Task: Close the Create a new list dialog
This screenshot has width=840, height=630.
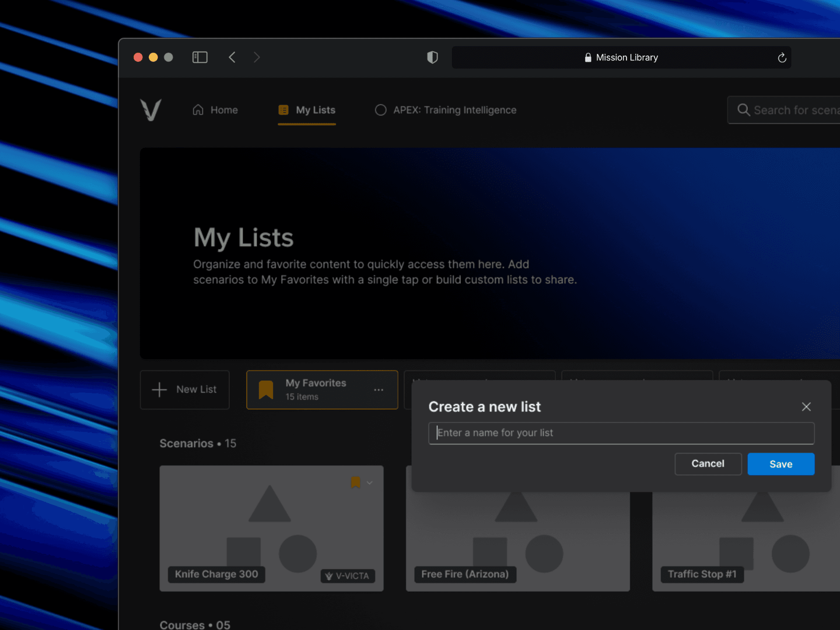Action: click(806, 406)
